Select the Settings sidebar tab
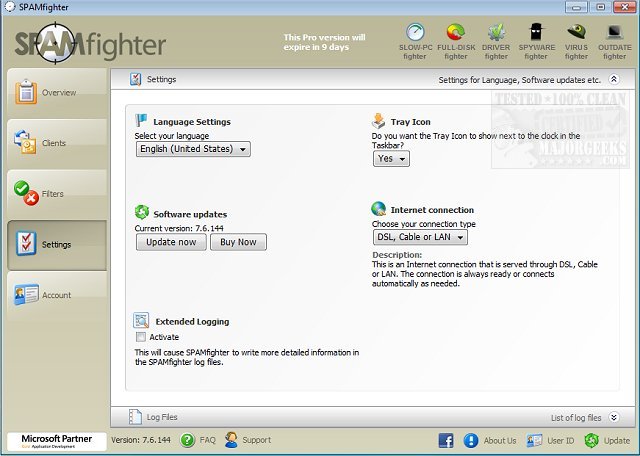This screenshot has height=456, width=640. tap(57, 245)
